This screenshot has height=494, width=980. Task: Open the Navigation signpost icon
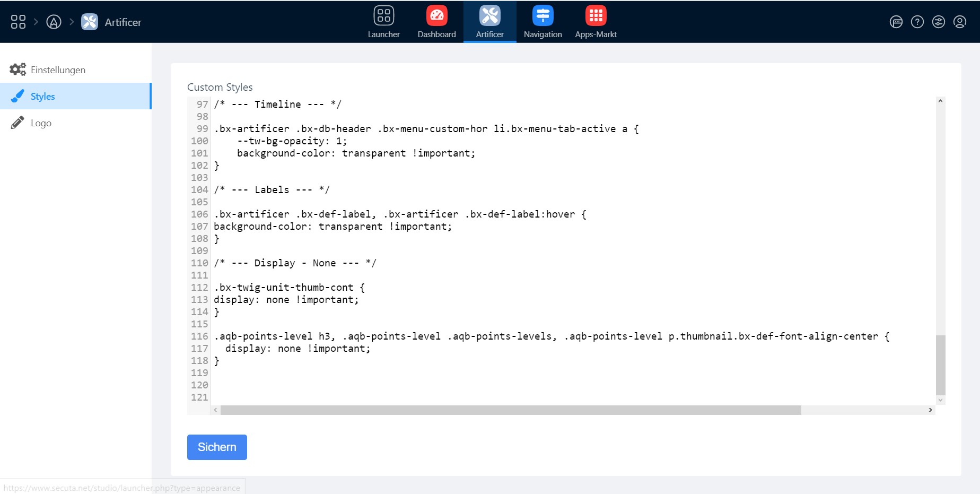point(542,16)
